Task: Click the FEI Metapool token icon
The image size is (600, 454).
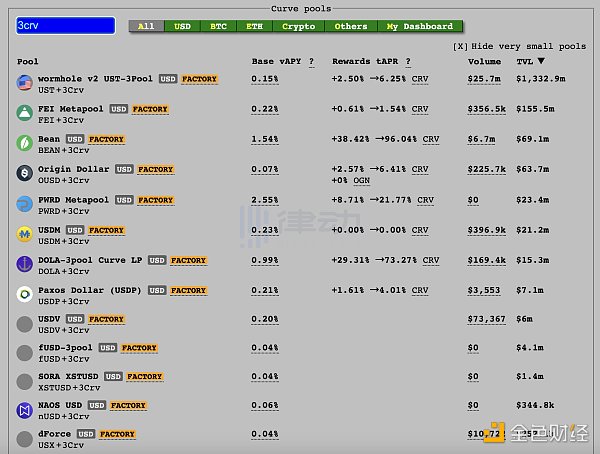Action: 25,113
